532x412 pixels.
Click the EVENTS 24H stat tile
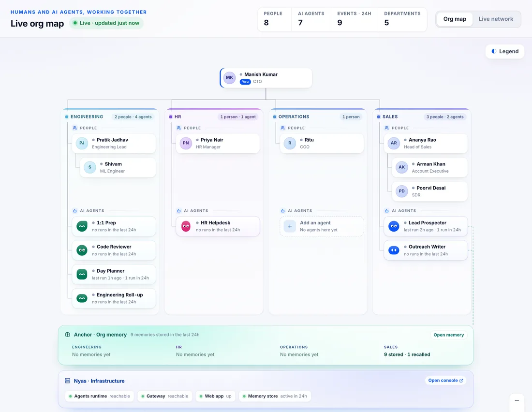click(354, 19)
